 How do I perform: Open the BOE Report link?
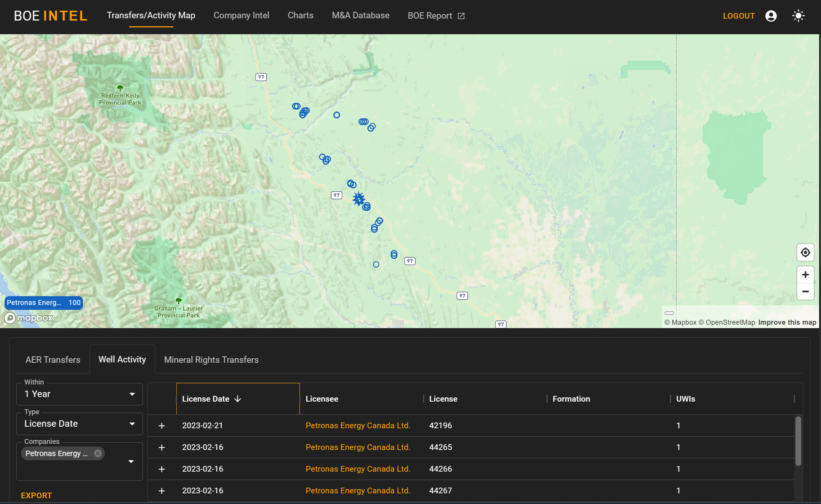tap(436, 16)
